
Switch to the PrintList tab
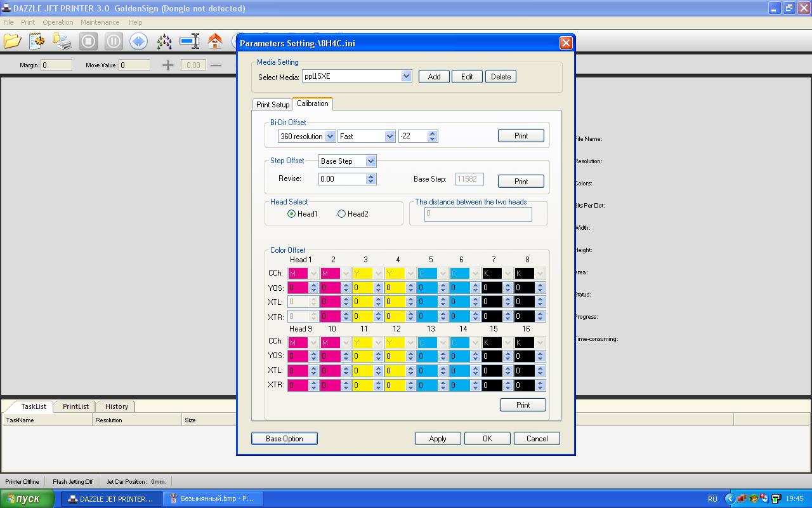coord(75,406)
